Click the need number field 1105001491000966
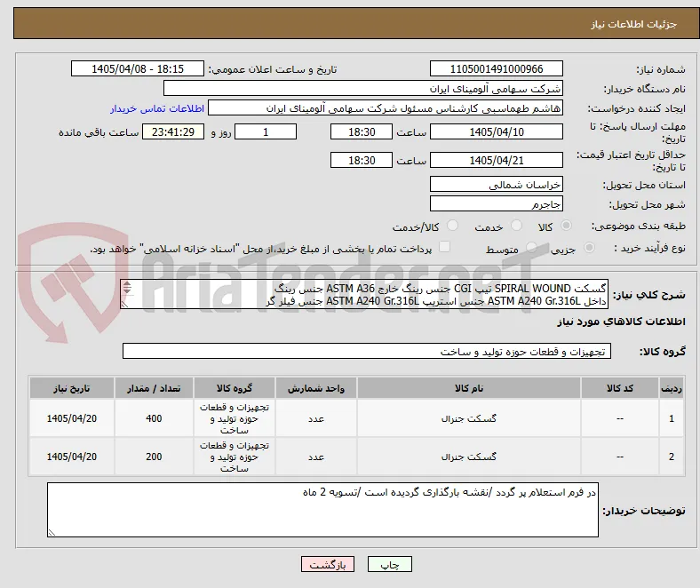Viewport: 700px width, 588px height. pos(497,68)
